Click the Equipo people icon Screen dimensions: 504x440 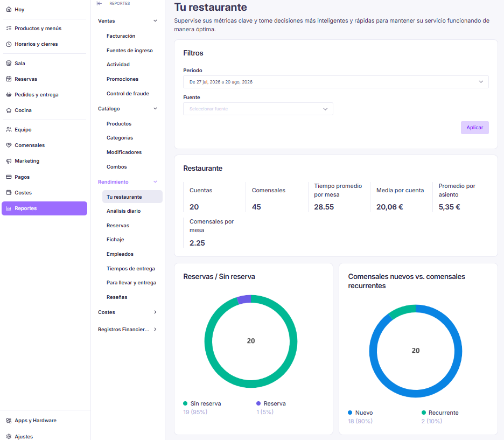point(9,130)
